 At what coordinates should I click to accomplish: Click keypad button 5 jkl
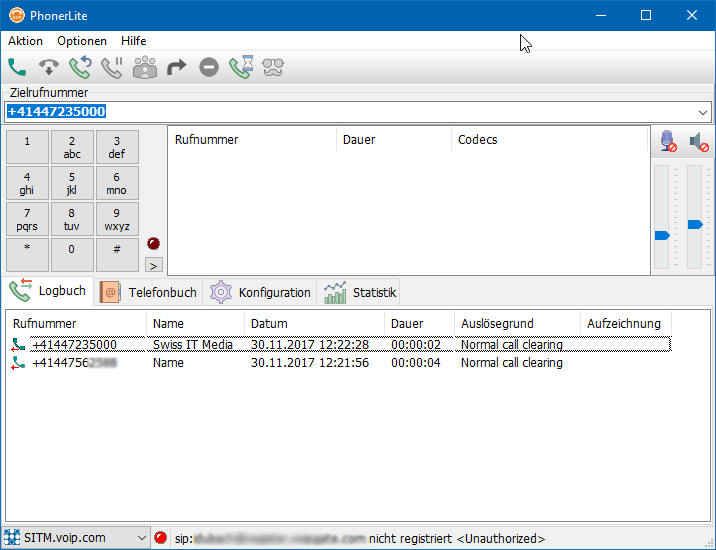[72, 183]
